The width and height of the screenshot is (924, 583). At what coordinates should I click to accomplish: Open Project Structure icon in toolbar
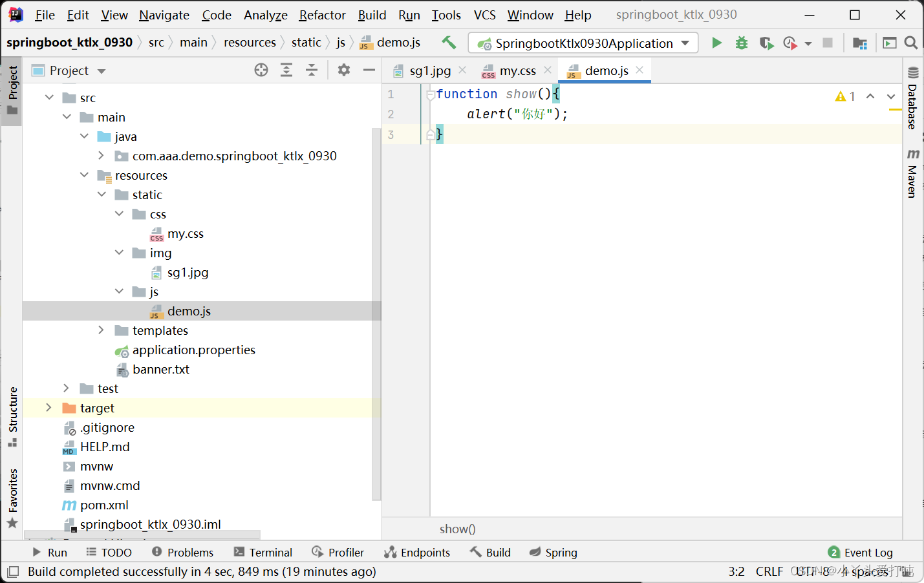859,43
